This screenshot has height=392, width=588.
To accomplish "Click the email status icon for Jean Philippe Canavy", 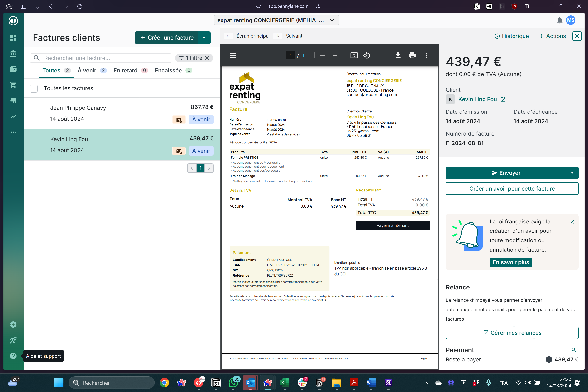I will click(179, 120).
